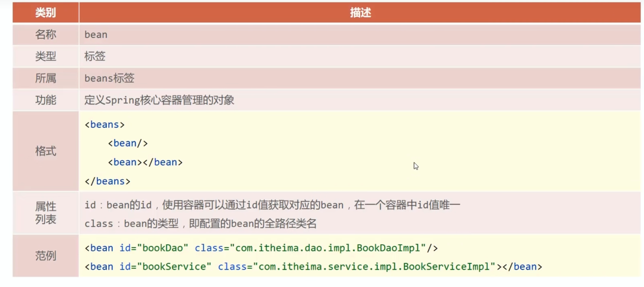This screenshot has width=644, height=287.
Task: Click the bookService bean example line
Action: [x=313, y=267]
